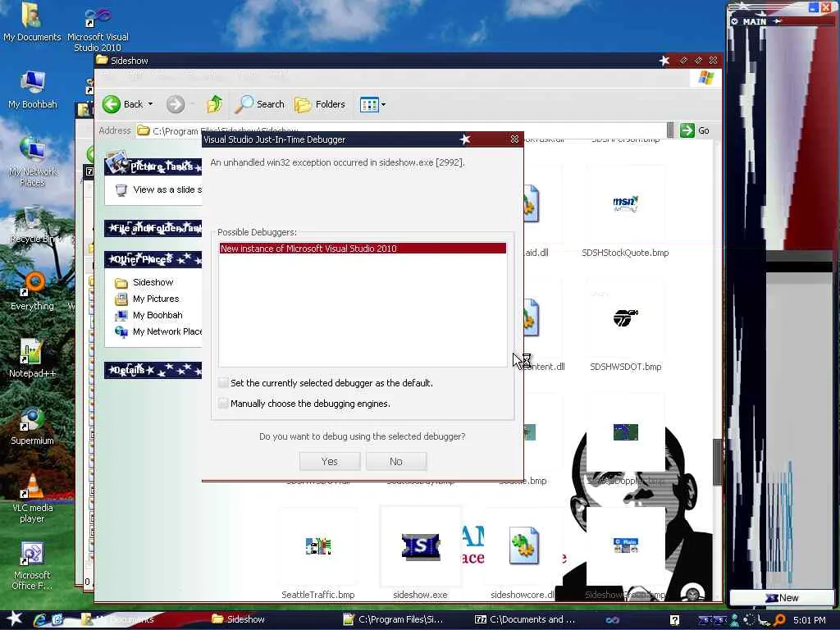
Task: Select the sideshow.exe application icon
Action: click(x=421, y=546)
